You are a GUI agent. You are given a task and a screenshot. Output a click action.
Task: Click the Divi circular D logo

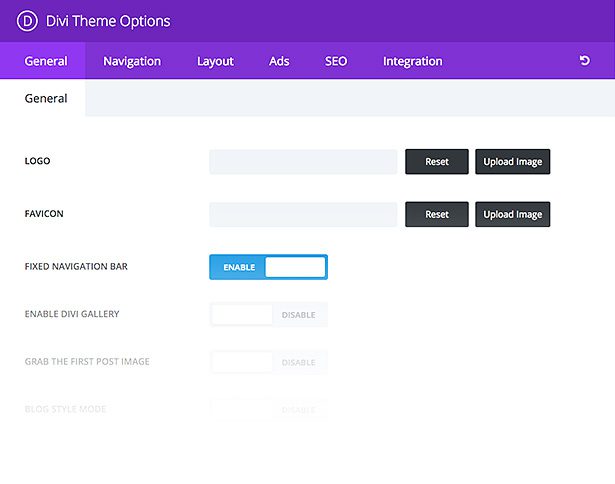tap(27, 21)
